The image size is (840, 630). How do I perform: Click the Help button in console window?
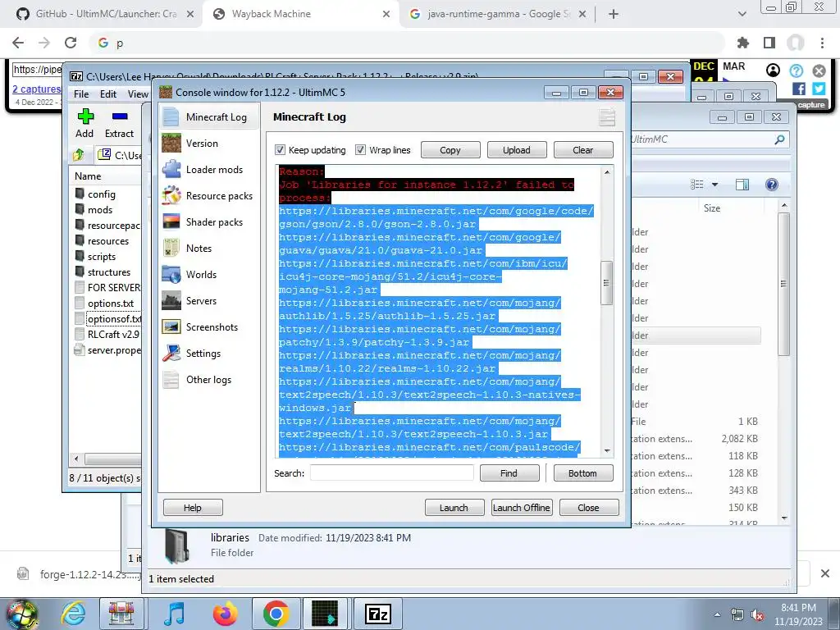193,507
